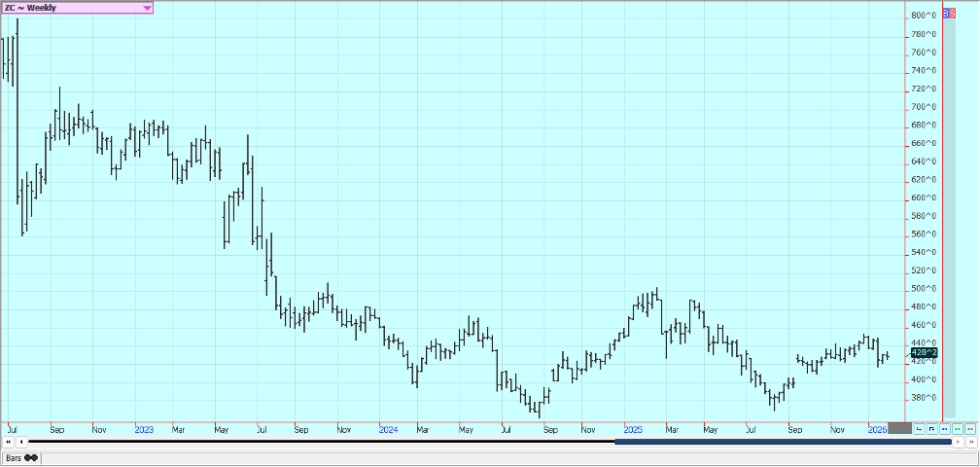Viewport: 980px width, 467px height.
Task: Click the current price label 428^2
Action: pyautogui.click(x=925, y=354)
